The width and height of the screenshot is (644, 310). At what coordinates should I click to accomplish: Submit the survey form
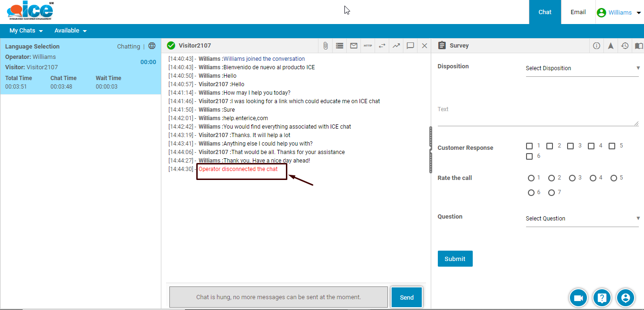455,259
